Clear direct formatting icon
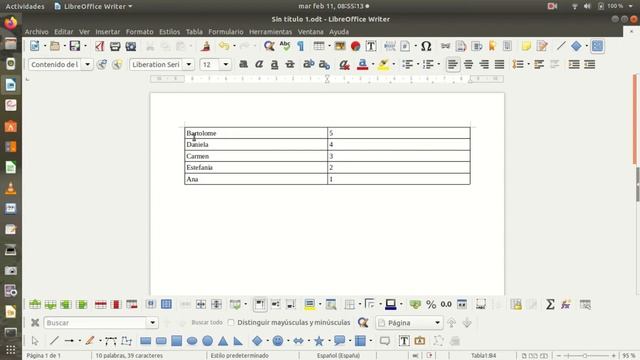The height and width of the screenshot is (360, 640). click(x=344, y=64)
